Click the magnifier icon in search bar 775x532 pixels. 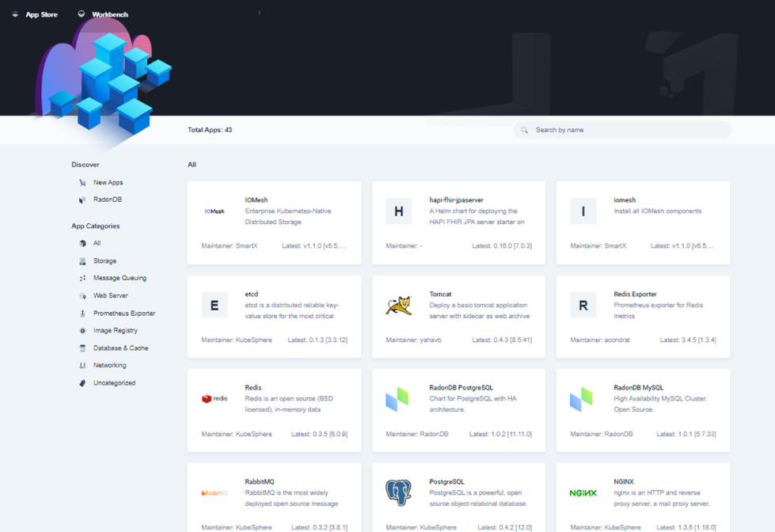[x=524, y=130]
